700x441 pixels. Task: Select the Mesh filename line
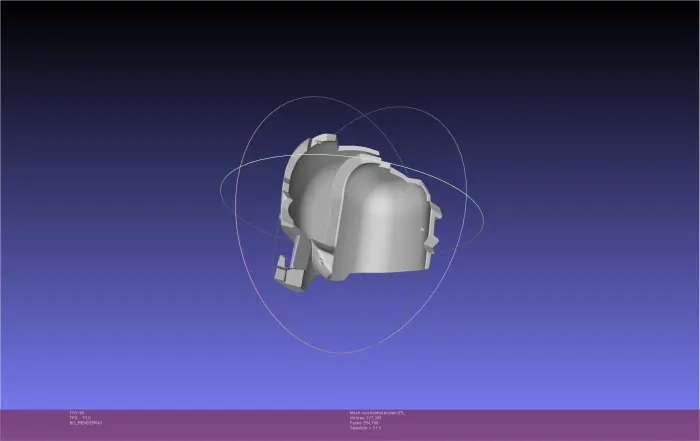377,413
